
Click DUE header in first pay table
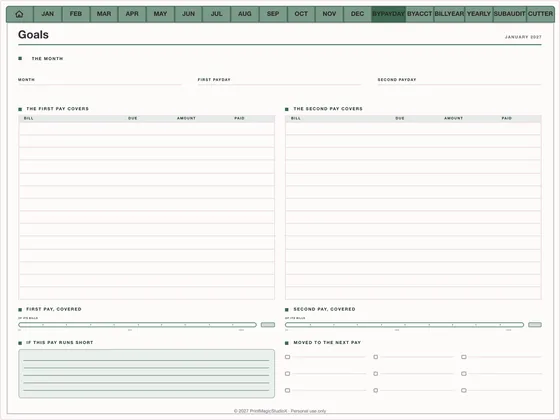(132, 118)
